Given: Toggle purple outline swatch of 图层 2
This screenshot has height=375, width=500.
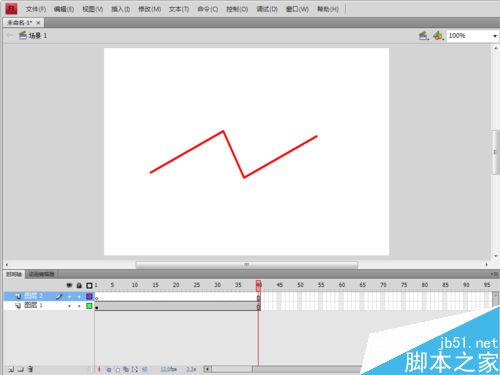Looking at the screenshot, I should 89,296.
